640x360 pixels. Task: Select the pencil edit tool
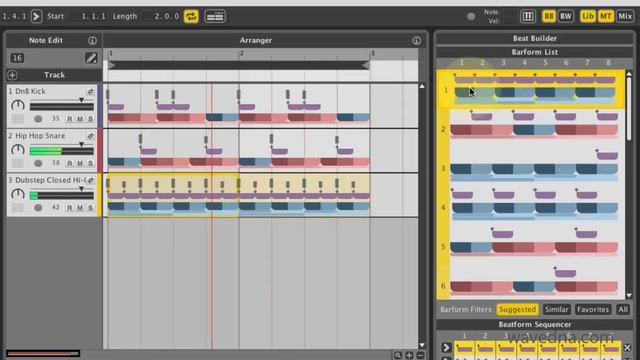click(x=91, y=58)
